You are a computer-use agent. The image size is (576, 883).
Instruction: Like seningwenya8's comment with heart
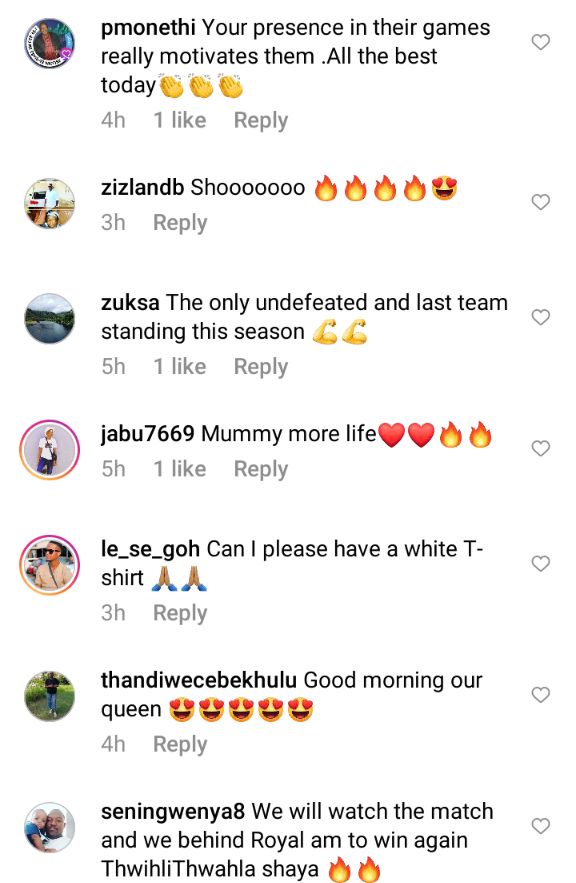point(541,826)
